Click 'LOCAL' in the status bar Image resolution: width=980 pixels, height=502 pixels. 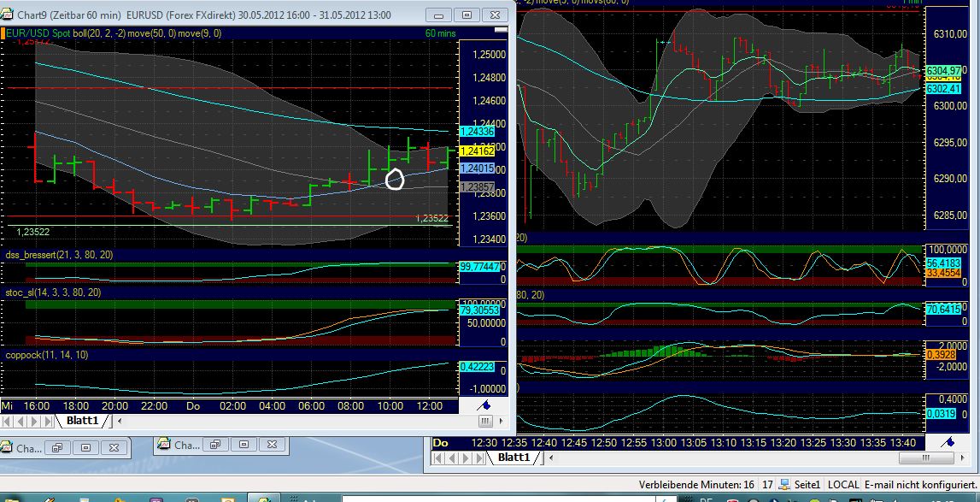pyautogui.click(x=842, y=484)
